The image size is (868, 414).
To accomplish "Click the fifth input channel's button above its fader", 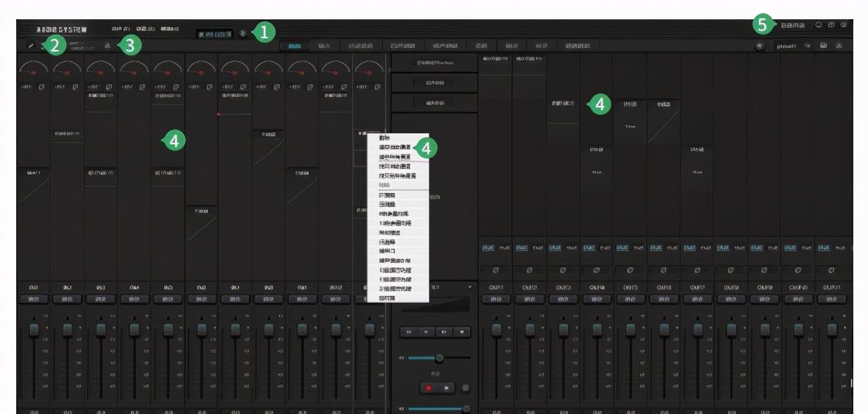I will tap(168, 299).
